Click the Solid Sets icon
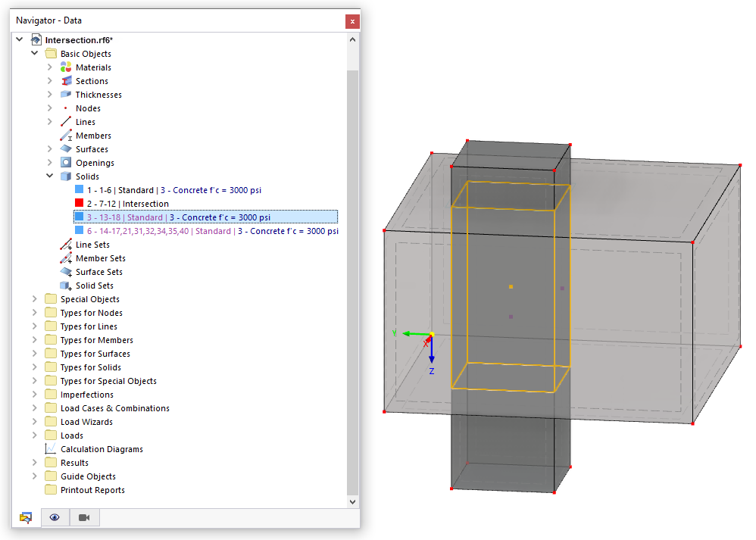This screenshot has width=756, height=540. click(x=66, y=285)
